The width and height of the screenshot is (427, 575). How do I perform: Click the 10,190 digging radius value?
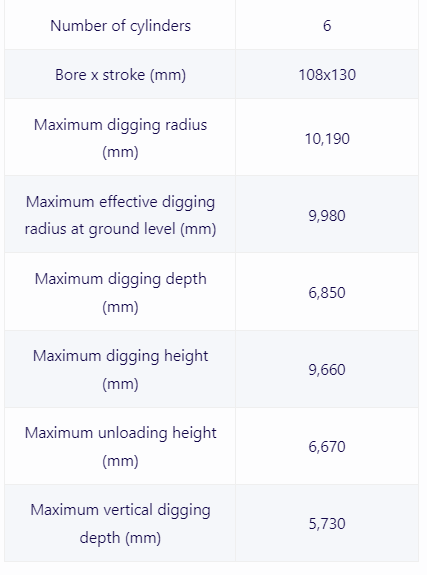(327, 139)
